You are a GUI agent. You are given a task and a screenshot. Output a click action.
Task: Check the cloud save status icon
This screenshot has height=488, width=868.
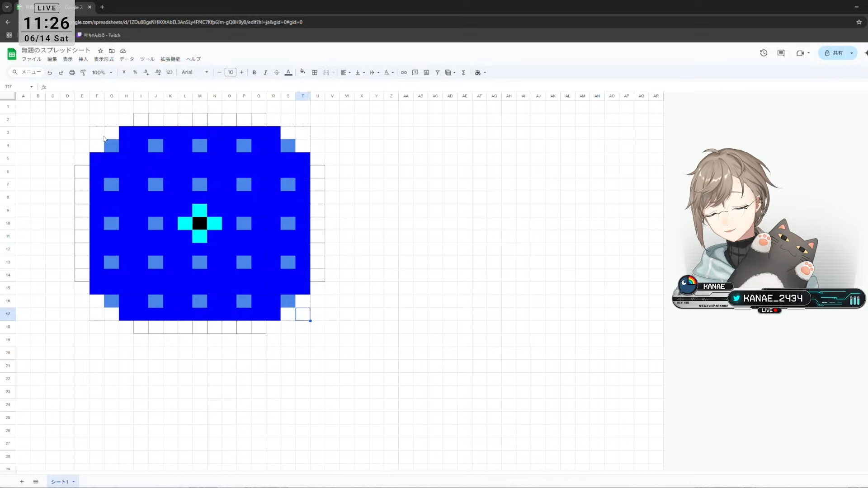123,51
